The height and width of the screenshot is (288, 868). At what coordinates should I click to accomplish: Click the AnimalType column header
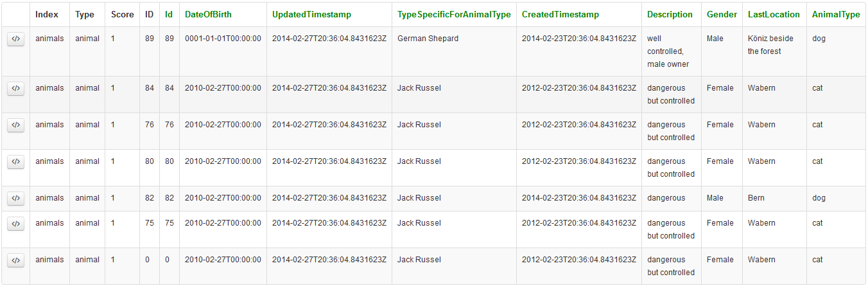coord(836,14)
